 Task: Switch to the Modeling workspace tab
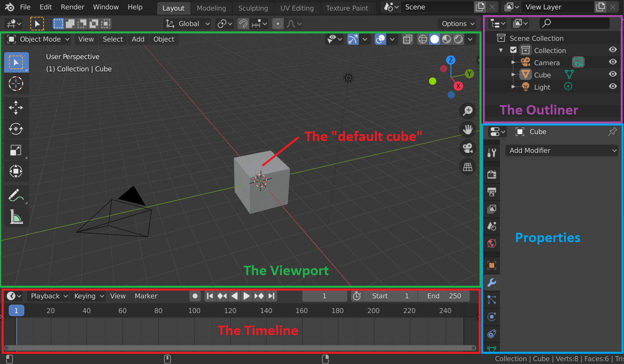[211, 8]
